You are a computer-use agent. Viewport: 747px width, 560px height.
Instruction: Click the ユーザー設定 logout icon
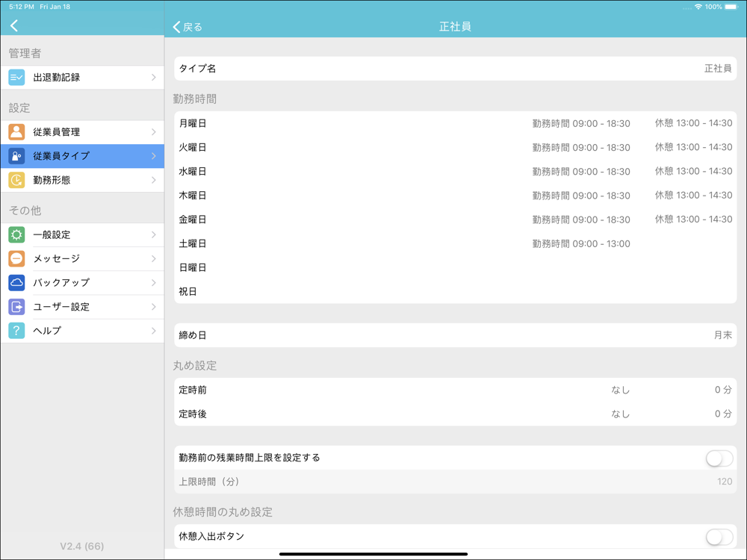[16, 307]
